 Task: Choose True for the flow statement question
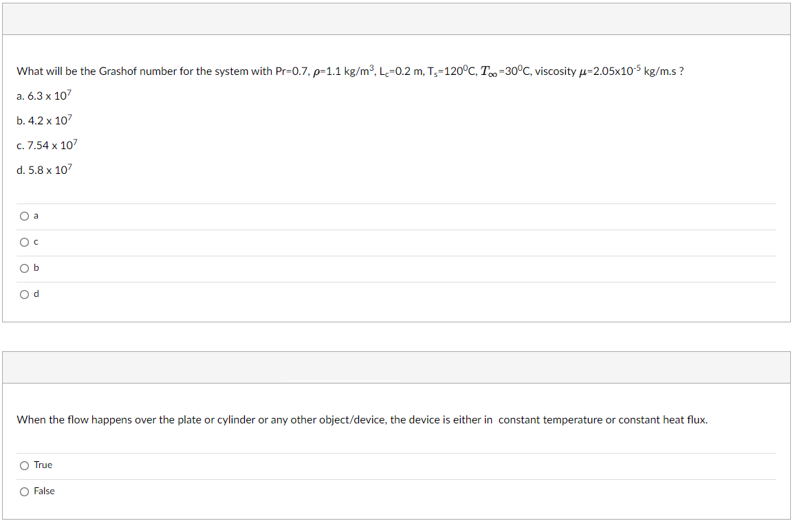tap(24, 465)
